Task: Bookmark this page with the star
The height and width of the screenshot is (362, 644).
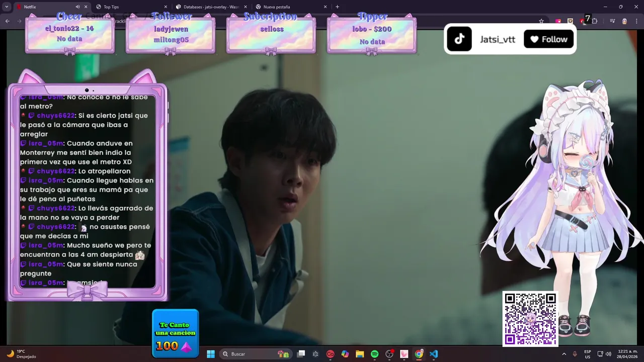Action: click(541, 21)
